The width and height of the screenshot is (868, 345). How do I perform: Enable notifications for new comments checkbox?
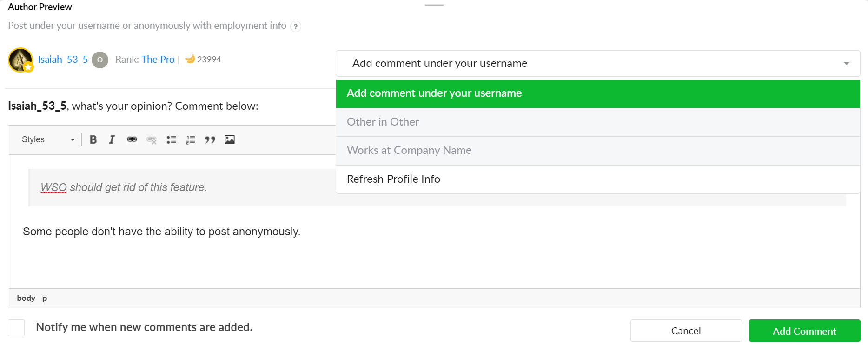point(16,328)
